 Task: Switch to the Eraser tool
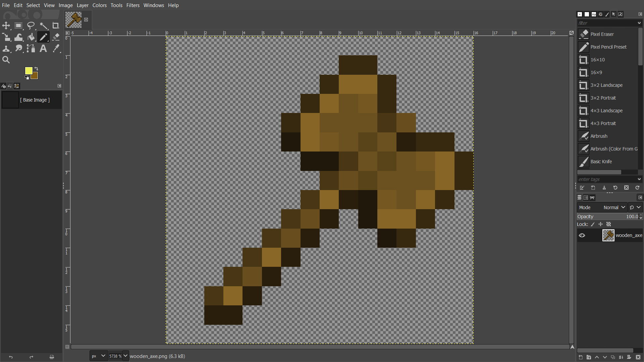(56, 37)
